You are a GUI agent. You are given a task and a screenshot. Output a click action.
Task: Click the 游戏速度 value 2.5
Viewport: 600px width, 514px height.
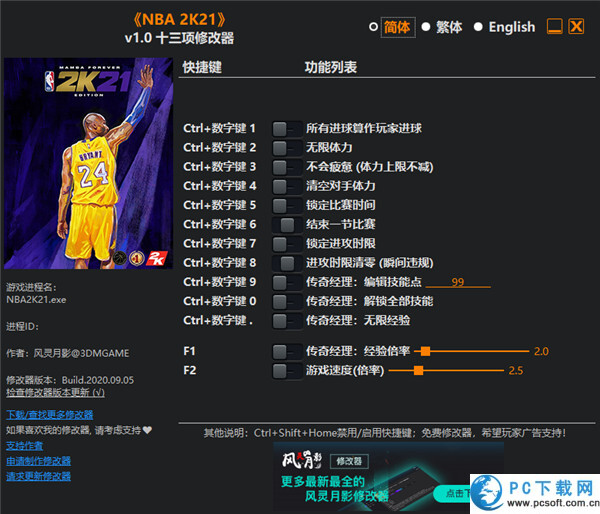tap(515, 370)
